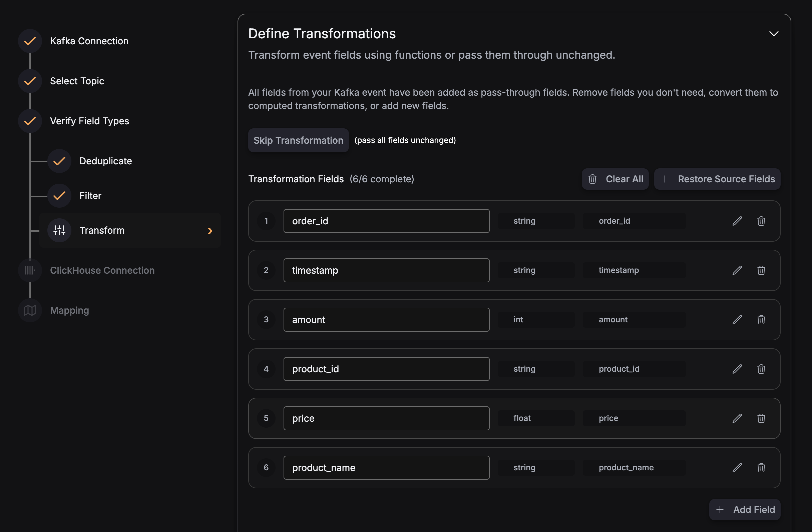Navigate to the Deduplicate step
The image size is (812, 532).
pyautogui.click(x=105, y=161)
